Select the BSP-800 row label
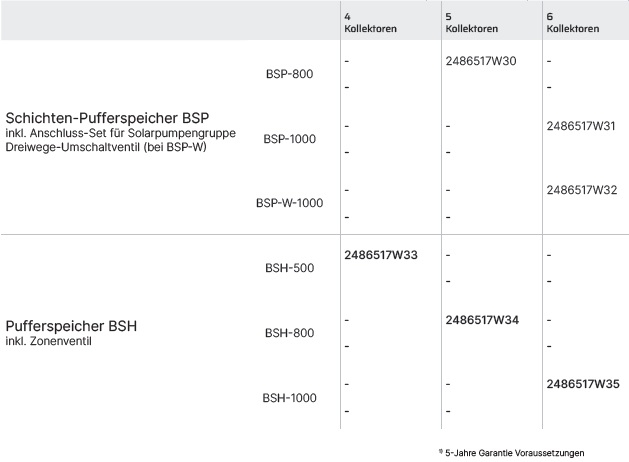Image resolution: width=629 pixels, height=462 pixels. [290, 74]
